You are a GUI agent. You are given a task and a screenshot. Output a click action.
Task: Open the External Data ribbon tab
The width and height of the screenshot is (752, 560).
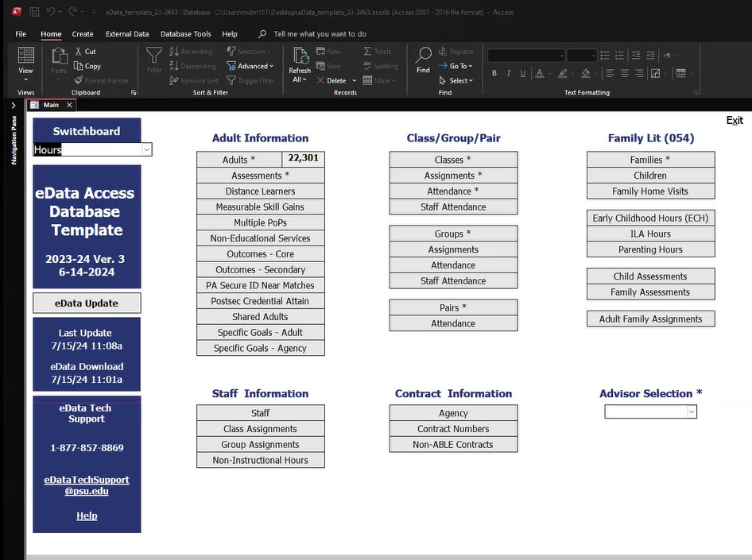pos(127,34)
